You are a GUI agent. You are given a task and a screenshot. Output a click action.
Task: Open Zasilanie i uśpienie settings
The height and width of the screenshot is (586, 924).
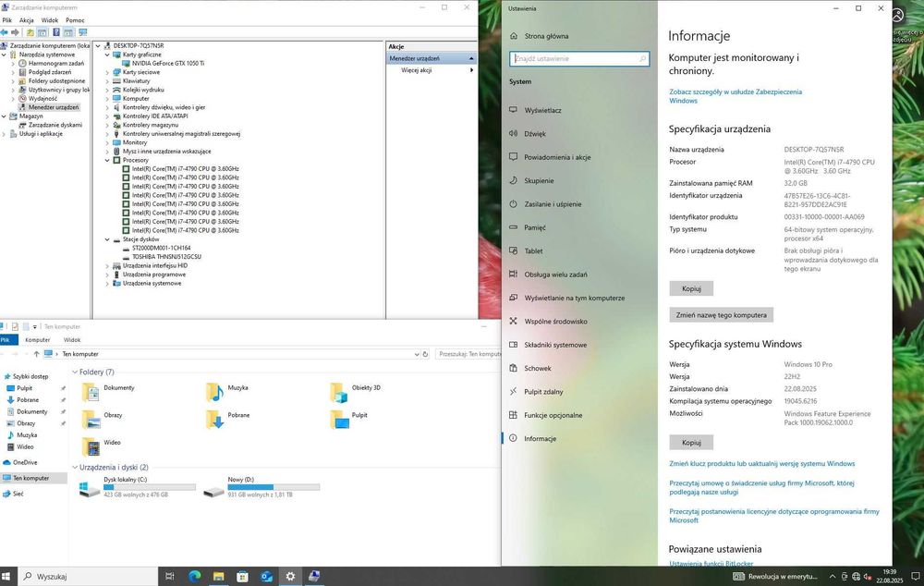coord(553,204)
